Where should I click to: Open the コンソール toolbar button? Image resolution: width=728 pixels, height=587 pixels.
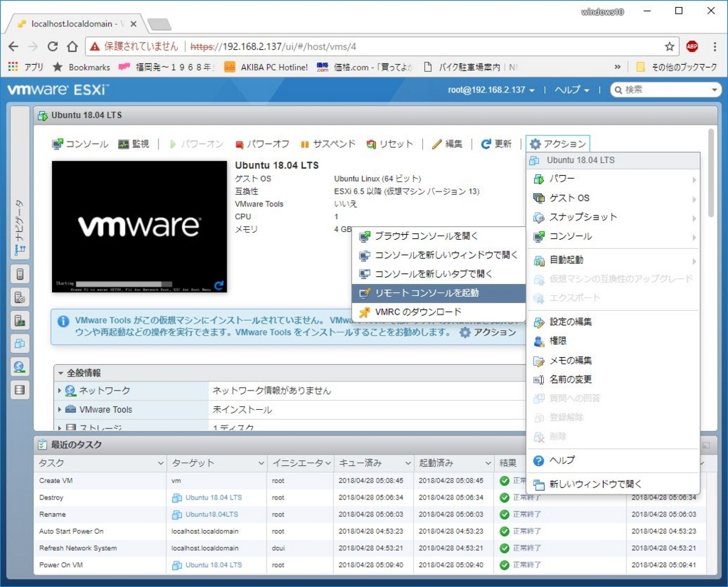pyautogui.click(x=80, y=144)
